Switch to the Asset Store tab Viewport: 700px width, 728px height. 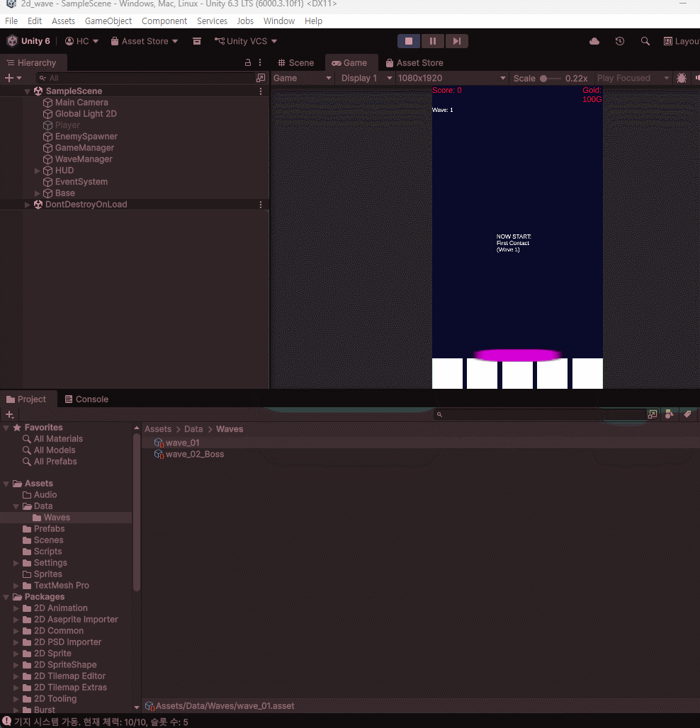[x=414, y=63]
